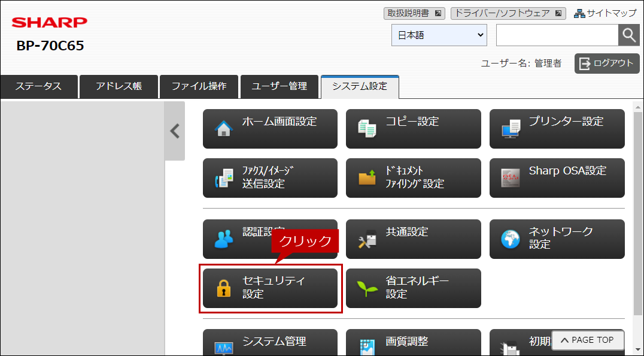This screenshot has height=356, width=644.
Task: Switch to the ステータス tab
Action: [x=39, y=86]
